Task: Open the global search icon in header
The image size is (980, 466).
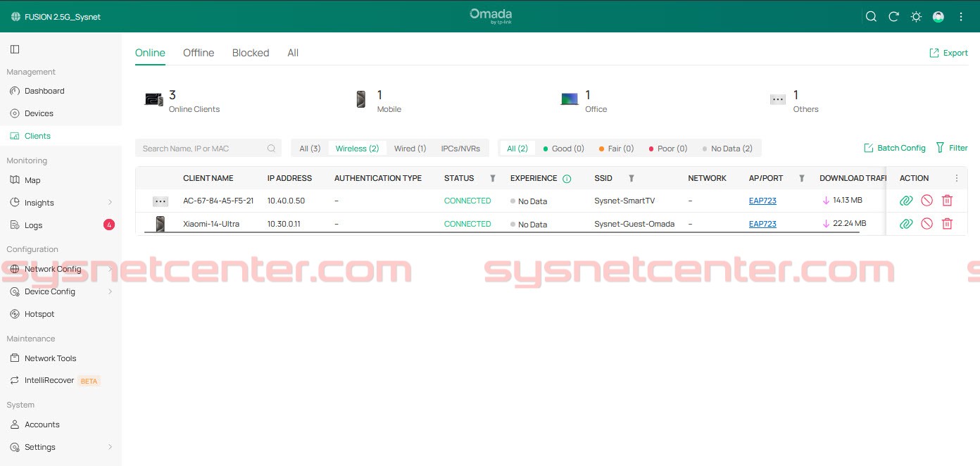Action: tap(871, 17)
